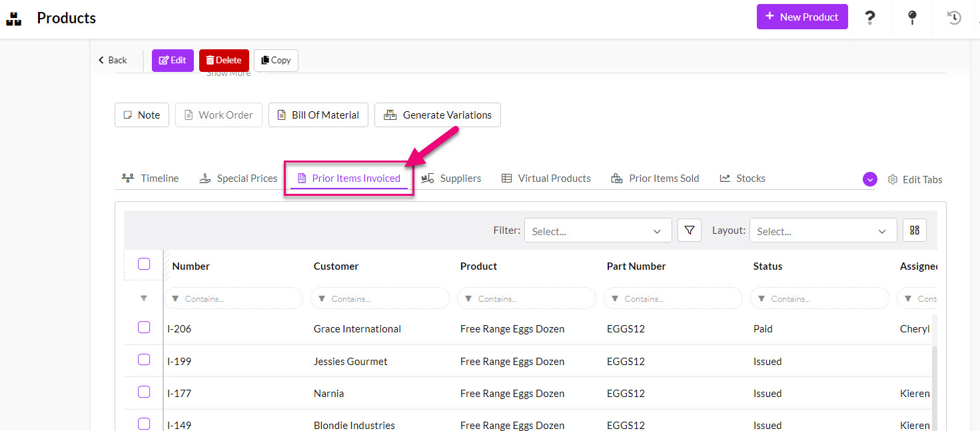980x431 pixels.
Task: Click the Product column Contains filter field
Action: click(x=527, y=298)
